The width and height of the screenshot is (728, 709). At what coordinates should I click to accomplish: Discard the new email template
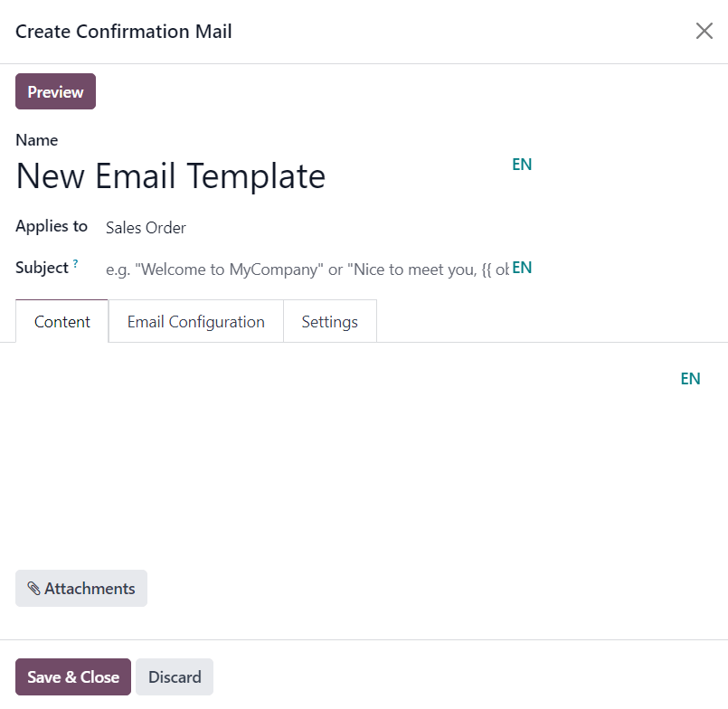pyautogui.click(x=174, y=676)
